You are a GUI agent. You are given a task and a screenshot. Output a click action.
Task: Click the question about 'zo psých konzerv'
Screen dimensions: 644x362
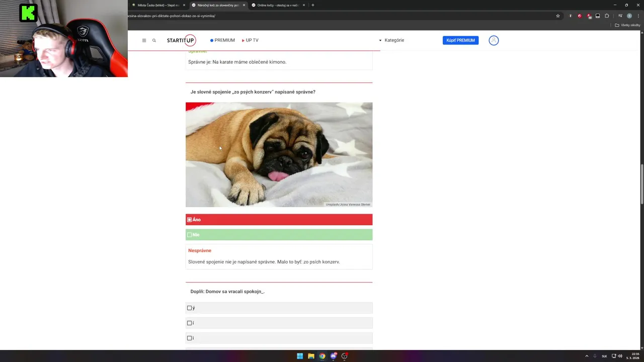[253, 92]
